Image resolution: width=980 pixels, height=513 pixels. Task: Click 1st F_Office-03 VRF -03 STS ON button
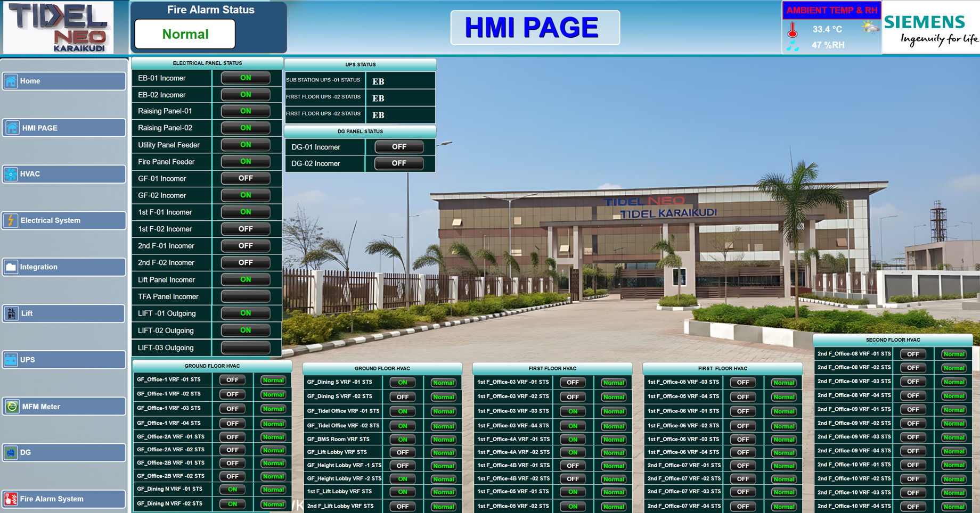[573, 411]
